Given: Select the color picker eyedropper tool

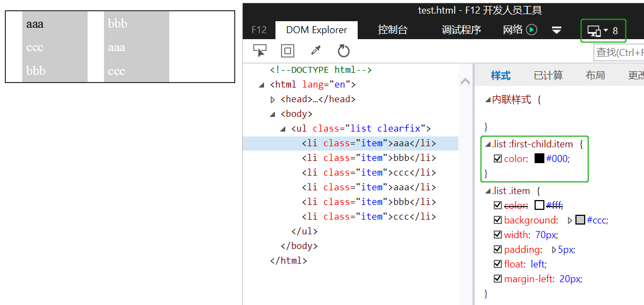Looking at the screenshot, I should (x=315, y=51).
